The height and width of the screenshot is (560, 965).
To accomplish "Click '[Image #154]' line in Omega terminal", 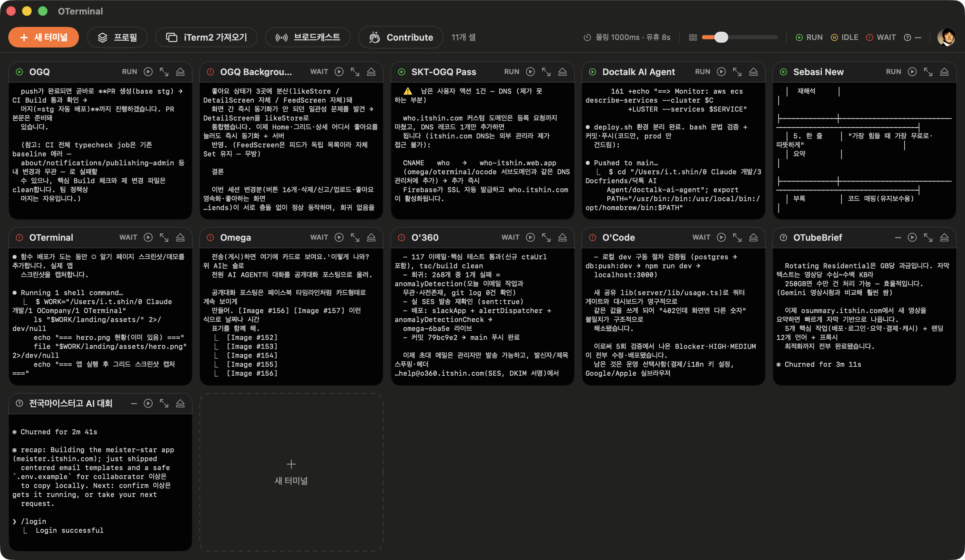I will click(252, 355).
